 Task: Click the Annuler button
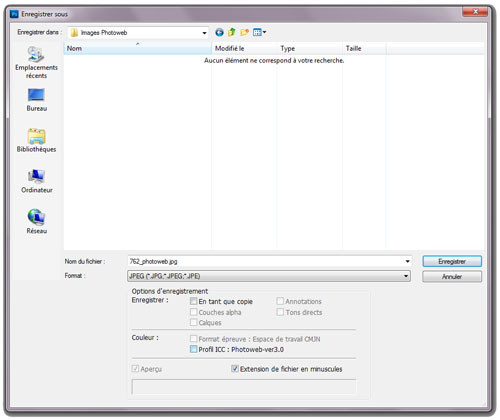click(452, 276)
